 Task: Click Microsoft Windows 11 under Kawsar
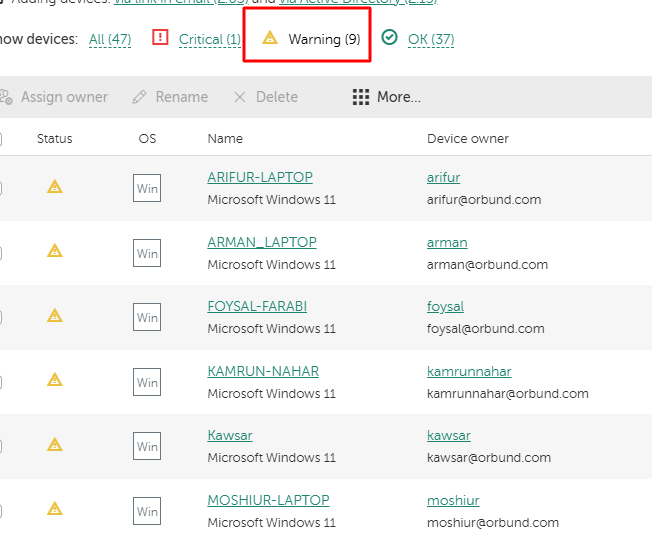click(x=272, y=458)
